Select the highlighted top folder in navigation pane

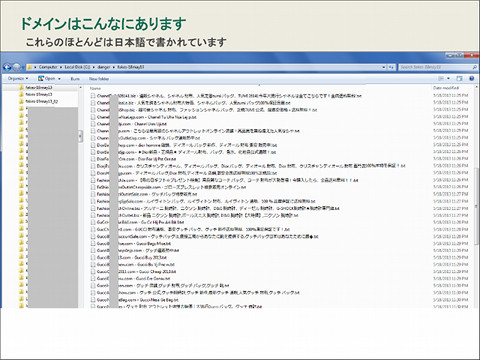[39, 87]
